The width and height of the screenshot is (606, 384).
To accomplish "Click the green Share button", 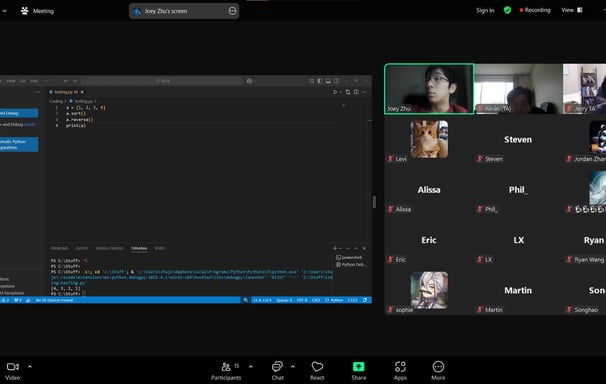I will (x=359, y=371).
